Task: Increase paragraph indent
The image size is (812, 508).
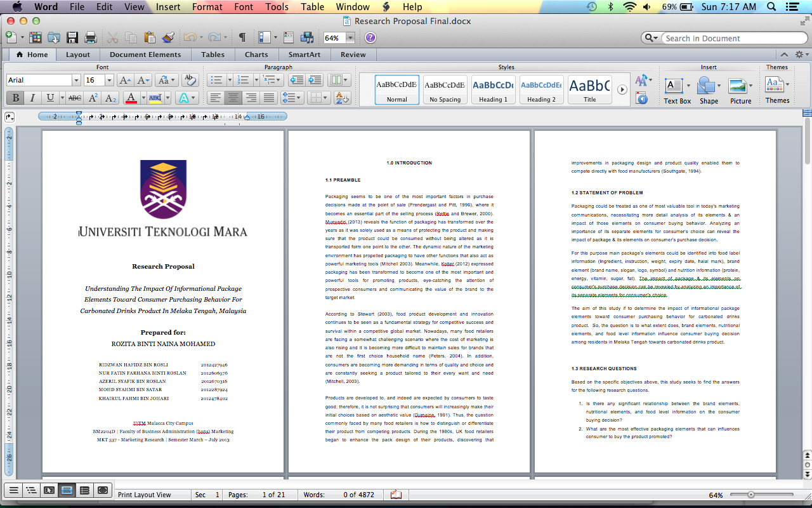Action: [315, 80]
